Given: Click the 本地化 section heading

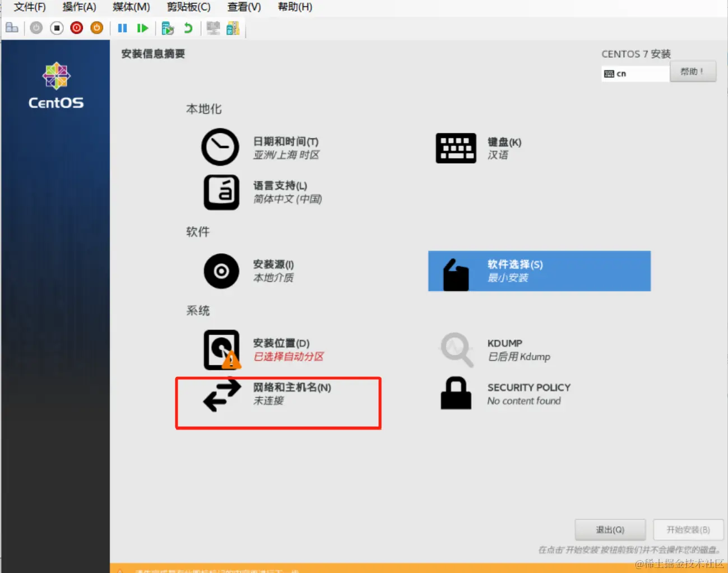Looking at the screenshot, I should [204, 109].
